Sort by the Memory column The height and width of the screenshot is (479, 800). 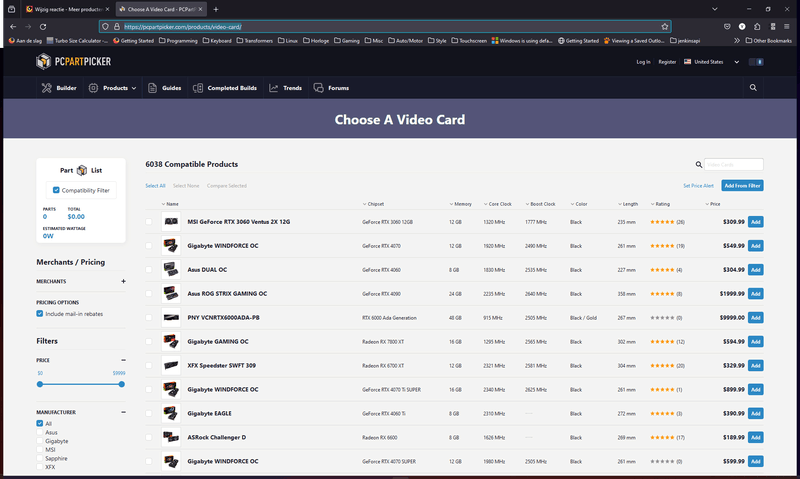click(460, 204)
